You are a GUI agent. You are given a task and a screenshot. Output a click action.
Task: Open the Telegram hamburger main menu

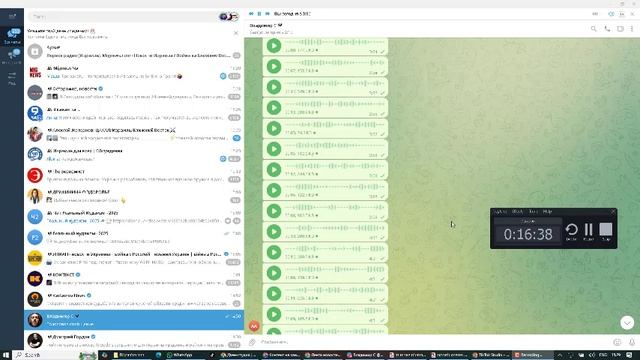click(12, 16)
